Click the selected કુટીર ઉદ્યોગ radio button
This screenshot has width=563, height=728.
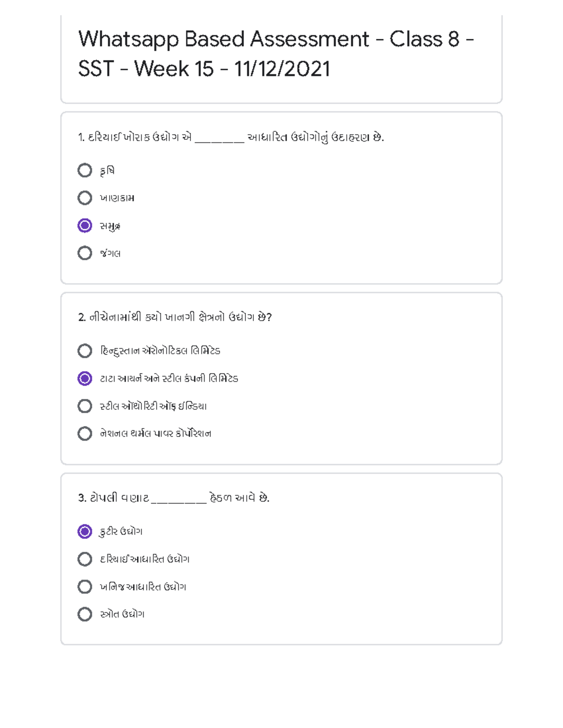pos(84,531)
